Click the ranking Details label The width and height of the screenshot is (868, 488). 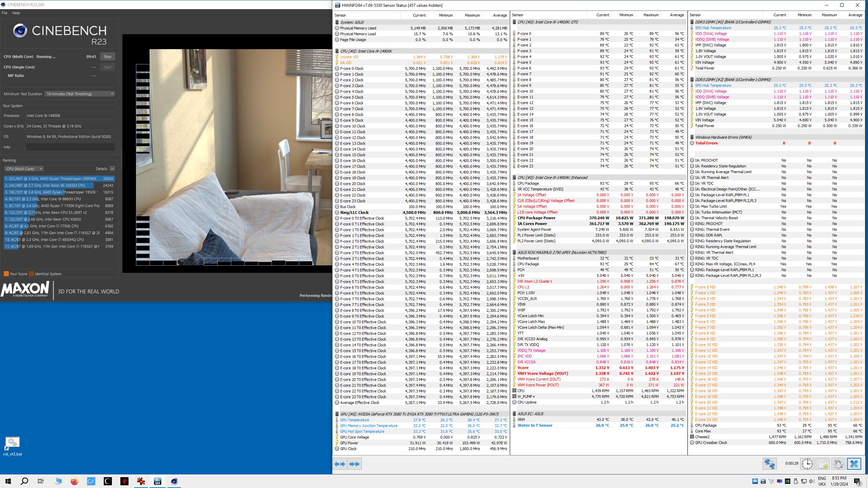tap(101, 169)
